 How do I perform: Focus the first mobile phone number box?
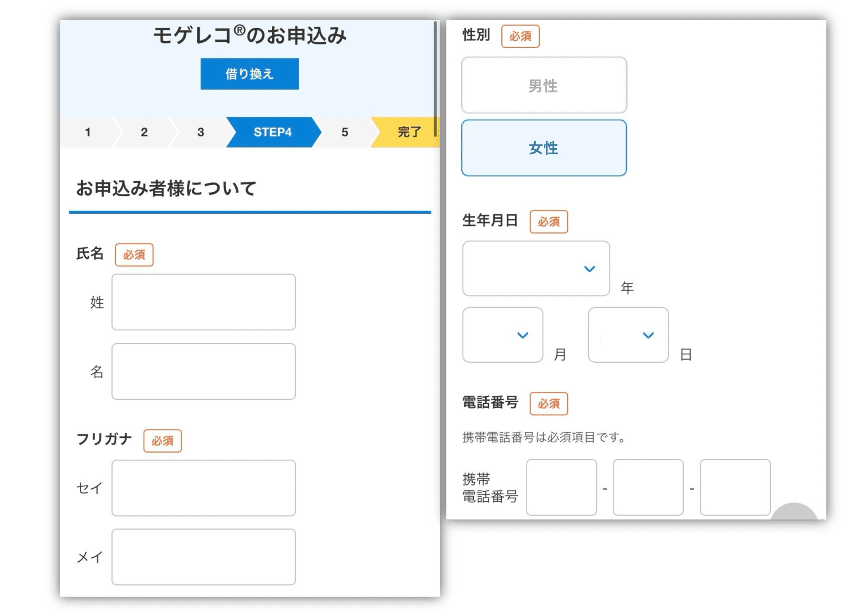562,488
